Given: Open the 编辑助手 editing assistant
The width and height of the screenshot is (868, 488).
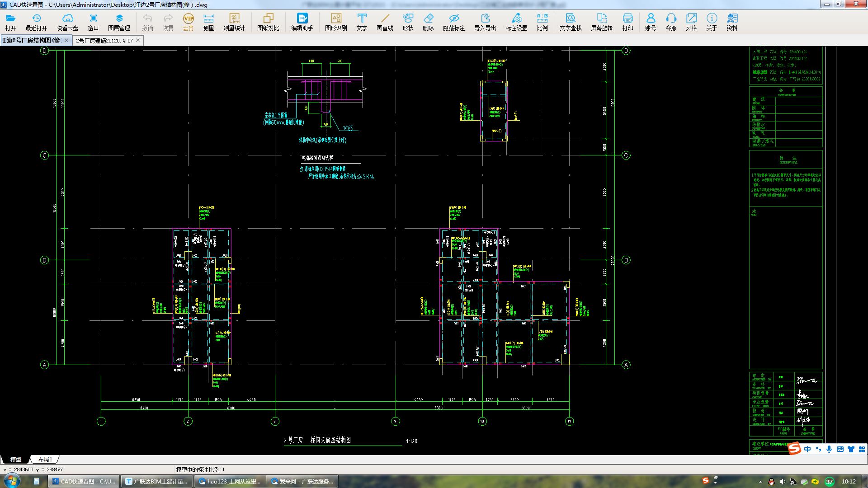Looking at the screenshot, I should 302,22.
